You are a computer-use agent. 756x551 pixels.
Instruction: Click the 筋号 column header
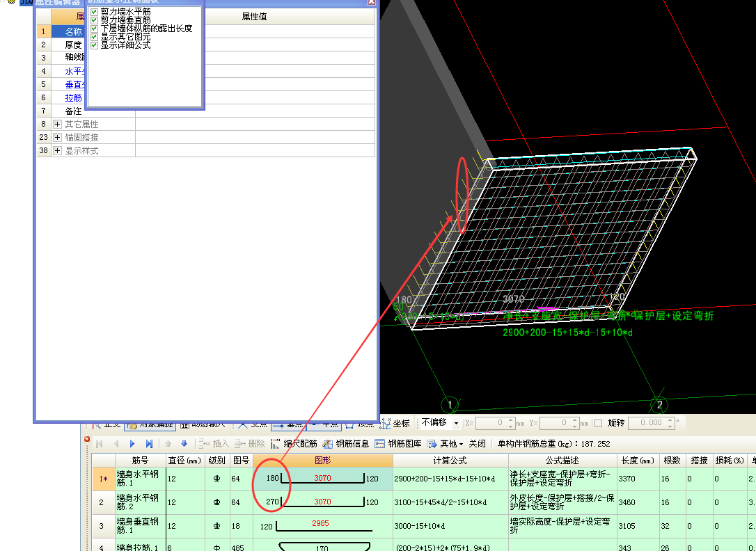tap(141, 461)
